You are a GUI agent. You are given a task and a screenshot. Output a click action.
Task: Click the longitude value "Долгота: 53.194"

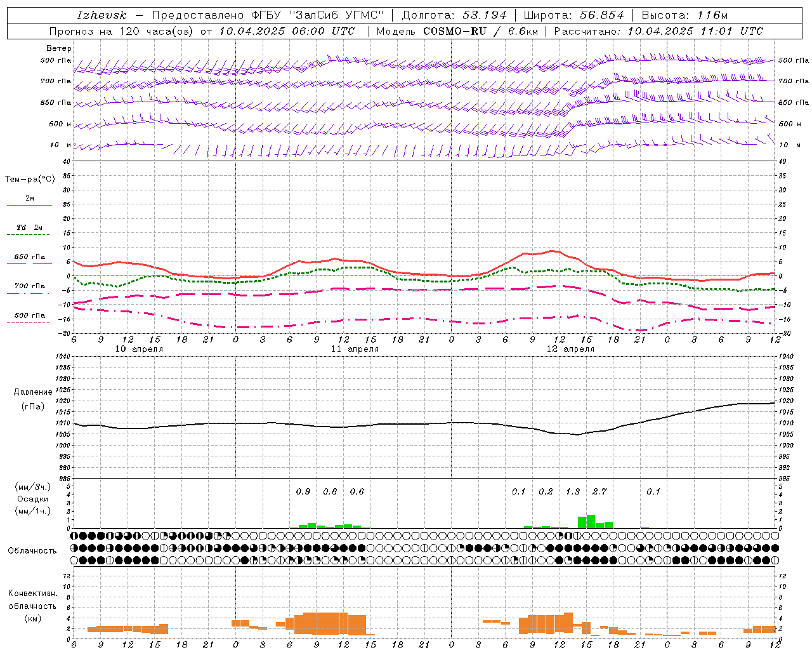click(454, 15)
